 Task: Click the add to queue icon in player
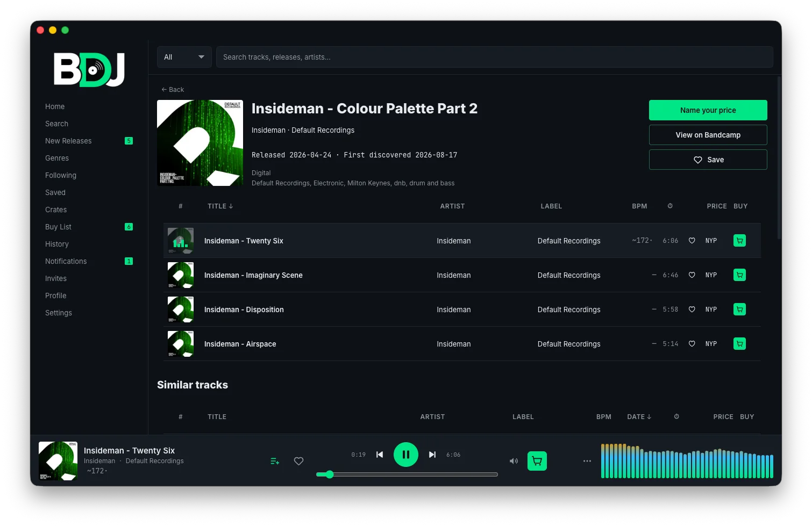275,461
